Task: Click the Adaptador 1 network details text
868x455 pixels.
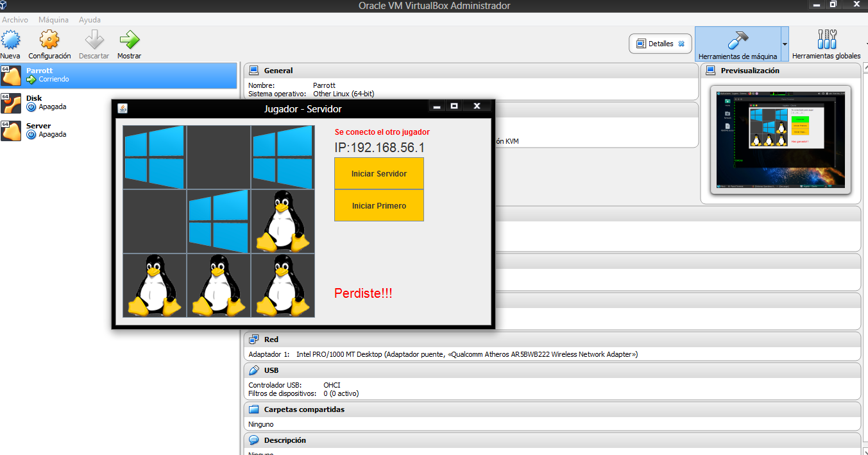Action: tap(443, 354)
